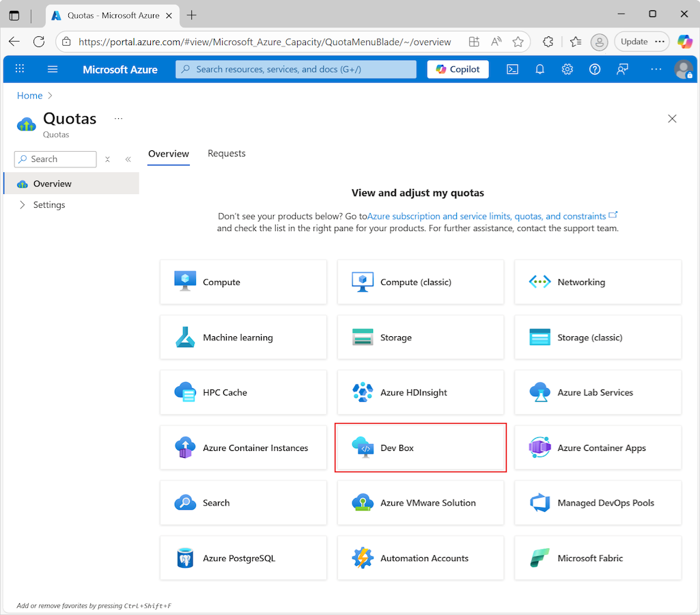
Task: Click the search resources input field
Action: coord(296,69)
